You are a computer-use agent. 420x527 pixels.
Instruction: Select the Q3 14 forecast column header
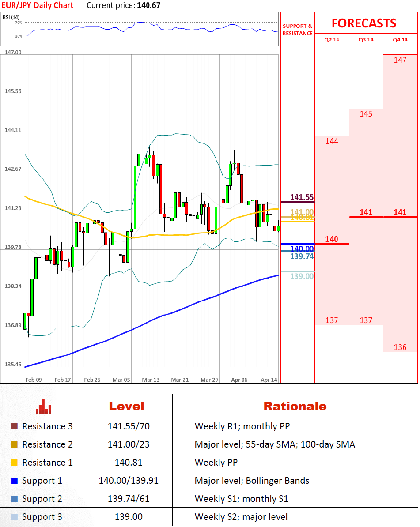pyautogui.click(x=366, y=40)
